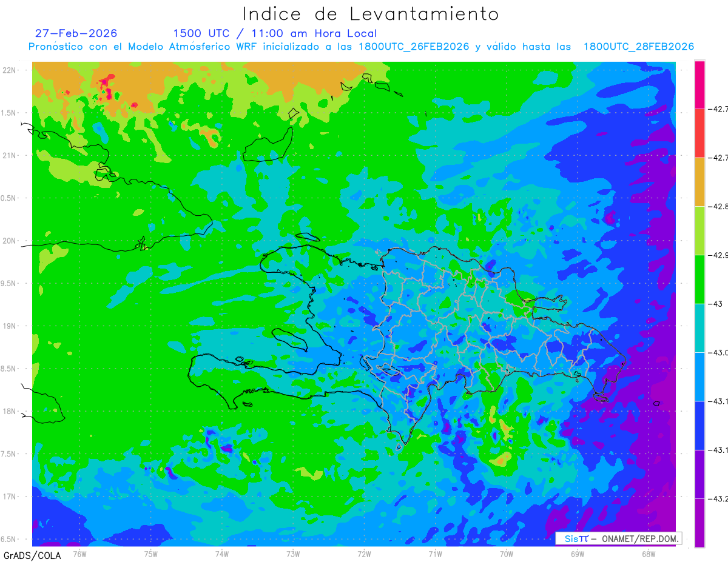Image resolution: width=728 pixels, height=562 pixels.
Task: Click the '1800UTC_28FEB2026' valid-until time
Action: 638,47
